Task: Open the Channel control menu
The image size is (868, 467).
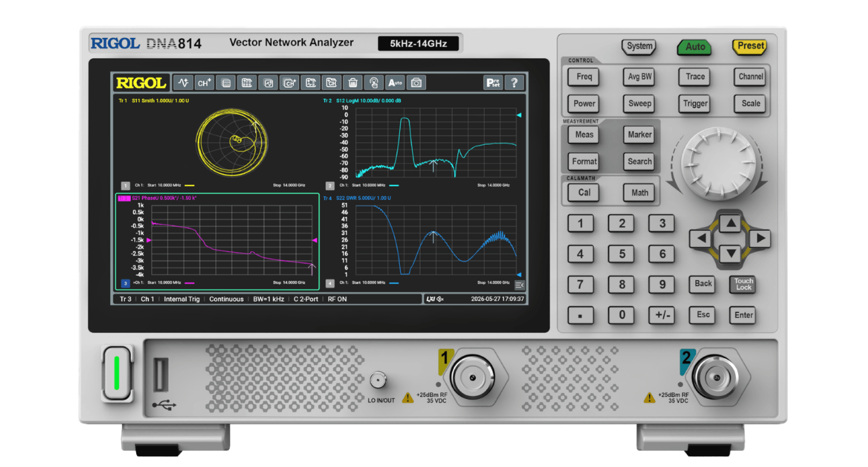Action: [x=750, y=77]
